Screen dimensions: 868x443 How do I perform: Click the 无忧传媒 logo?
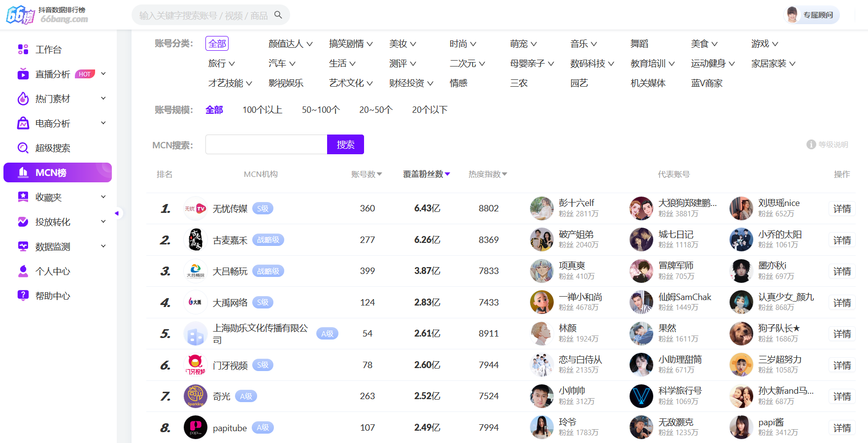pyautogui.click(x=196, y=208)
